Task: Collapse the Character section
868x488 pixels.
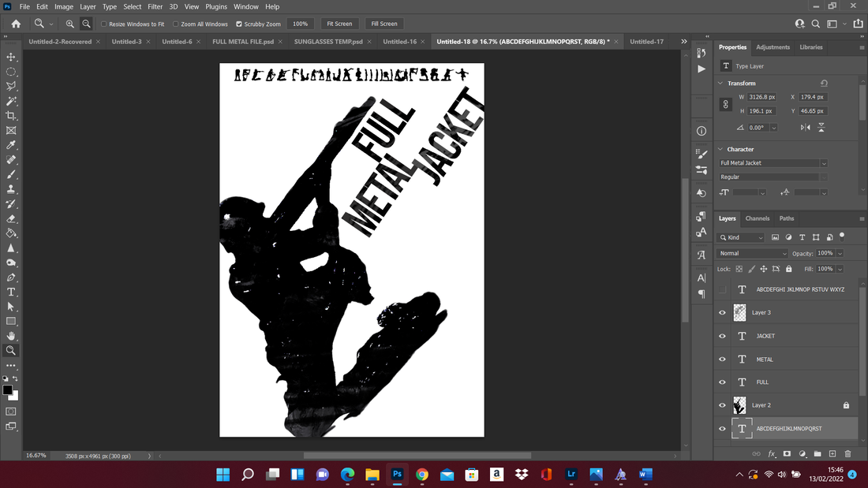Action: (x=720, y=149)
